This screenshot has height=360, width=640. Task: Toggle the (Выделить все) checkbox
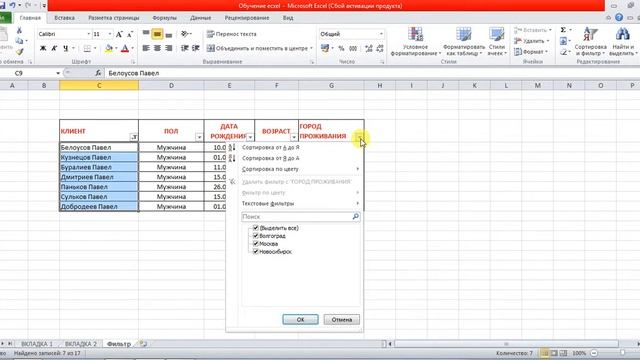(256, 228)
